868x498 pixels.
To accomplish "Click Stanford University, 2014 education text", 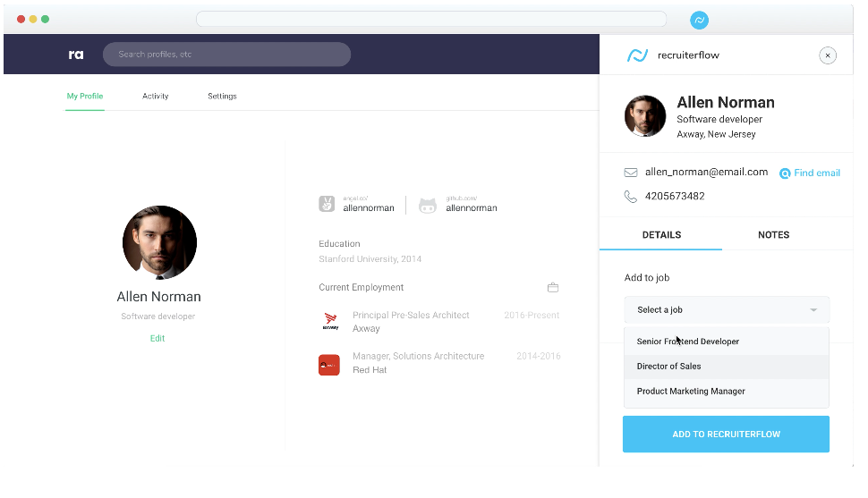I will coord(370,259).
